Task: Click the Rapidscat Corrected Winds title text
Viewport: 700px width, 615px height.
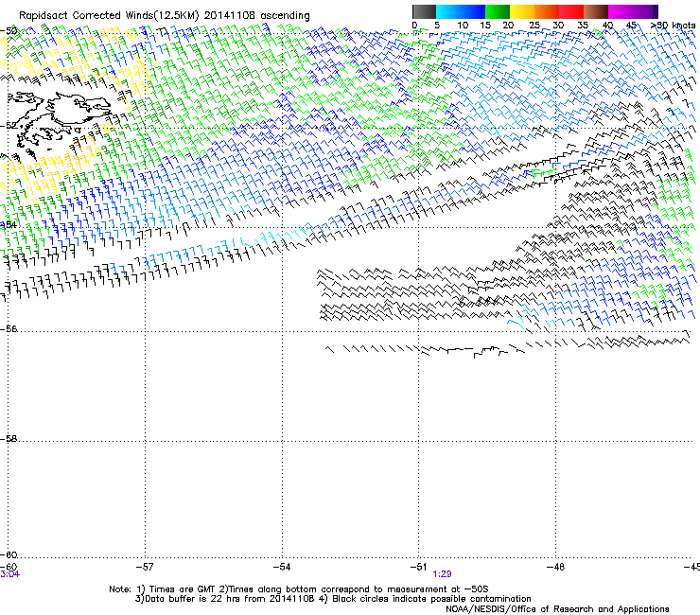Action: coord(165,16)
